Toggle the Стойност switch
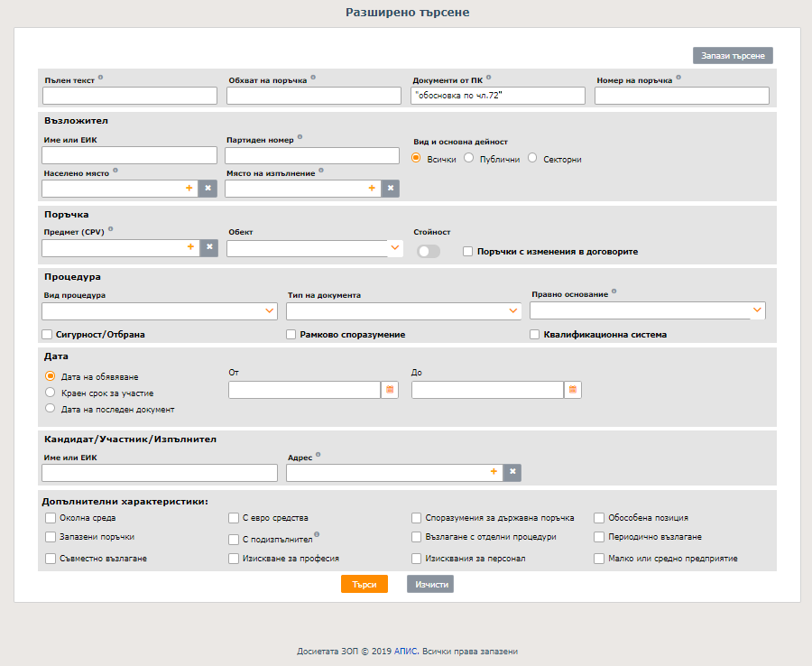 [429, 251]
